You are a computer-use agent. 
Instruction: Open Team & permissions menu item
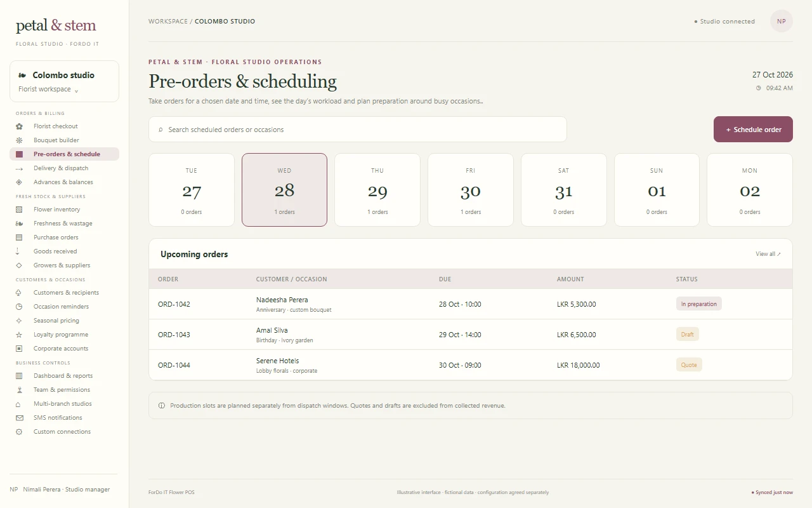(x=64, y=390)
